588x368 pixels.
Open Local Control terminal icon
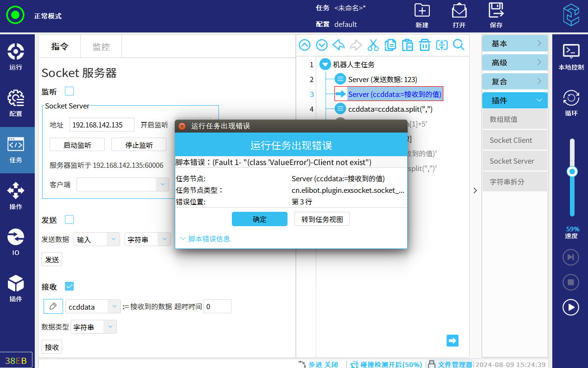571,57
